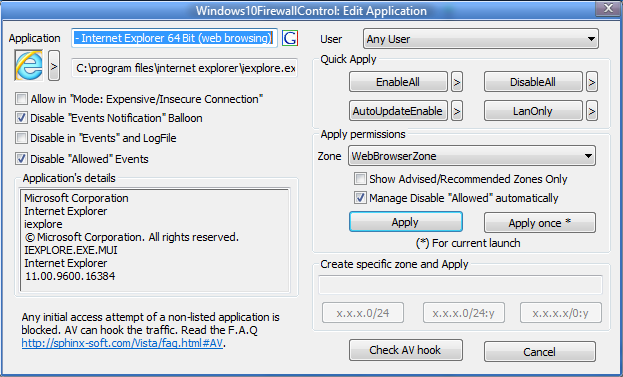Open the Zone dropdown WebBrowserZone
The height and width of the screenshot is (377, 623).
pyautogui.click(x=472, y=156)
